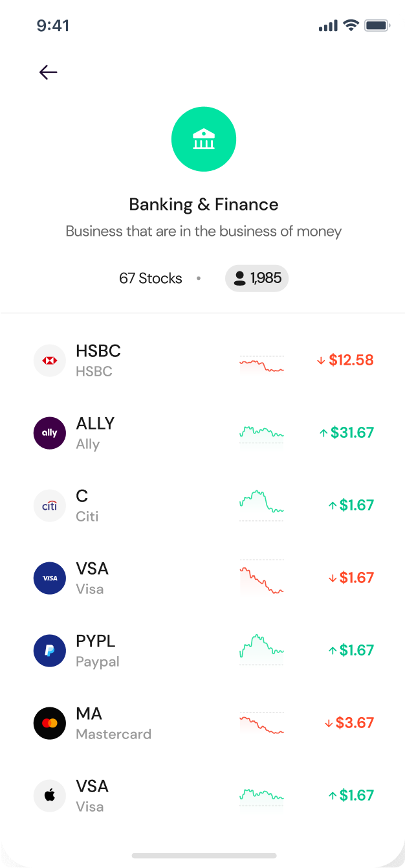Select ALLY $31.67 price gain

pos(347,433)
